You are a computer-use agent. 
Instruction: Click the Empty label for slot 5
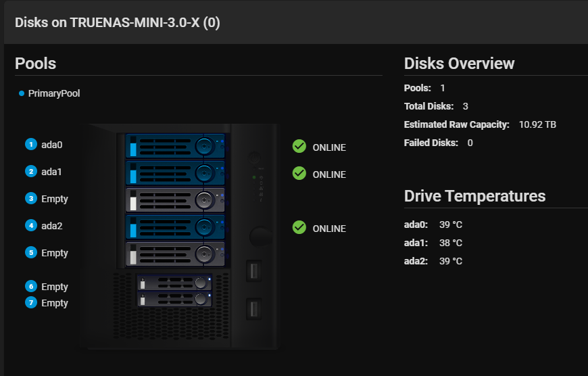pyautogui.click(x=55, y=254)
